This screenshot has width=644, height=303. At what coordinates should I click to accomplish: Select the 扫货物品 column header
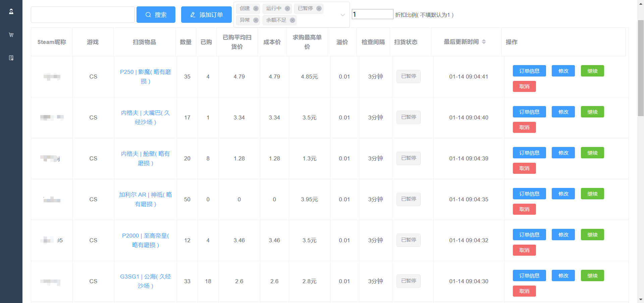point(144,42)
